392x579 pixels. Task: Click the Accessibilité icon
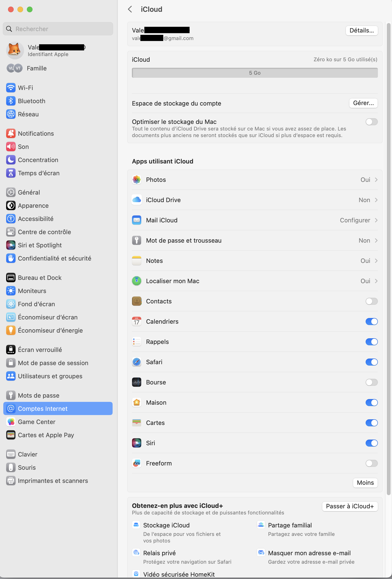(x=11, y=219)
